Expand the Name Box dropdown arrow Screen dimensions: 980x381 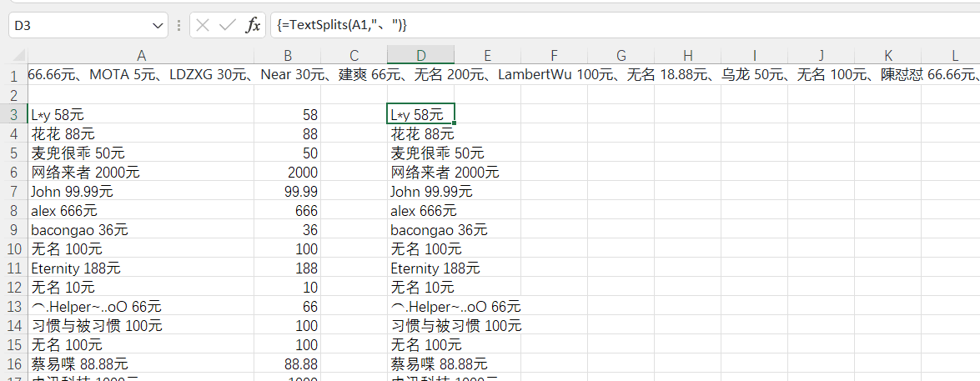(156, 26)
